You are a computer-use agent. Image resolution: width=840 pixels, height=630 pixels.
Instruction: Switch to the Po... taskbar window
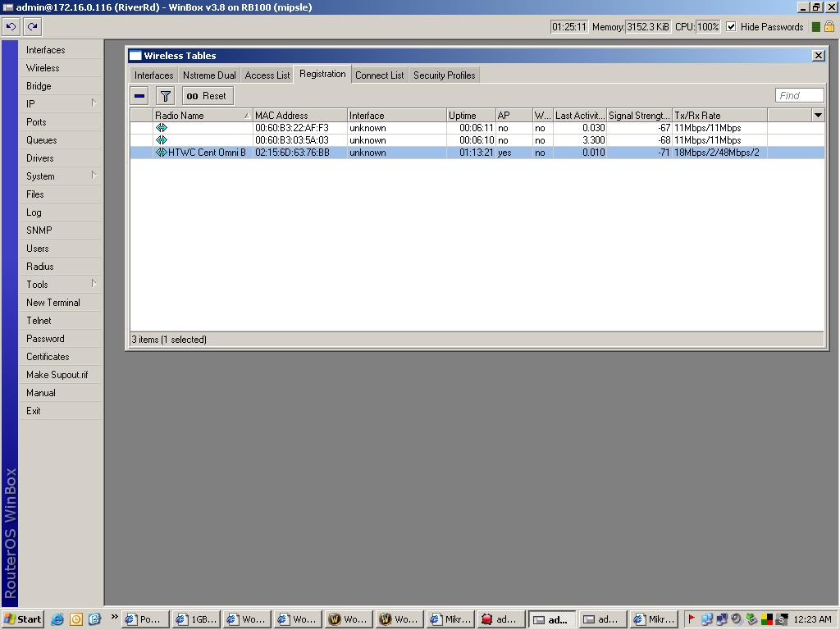point(145,619)
